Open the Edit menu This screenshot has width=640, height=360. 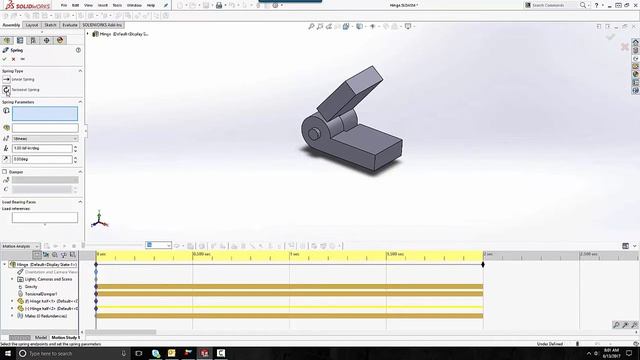(x=76, y=5)
